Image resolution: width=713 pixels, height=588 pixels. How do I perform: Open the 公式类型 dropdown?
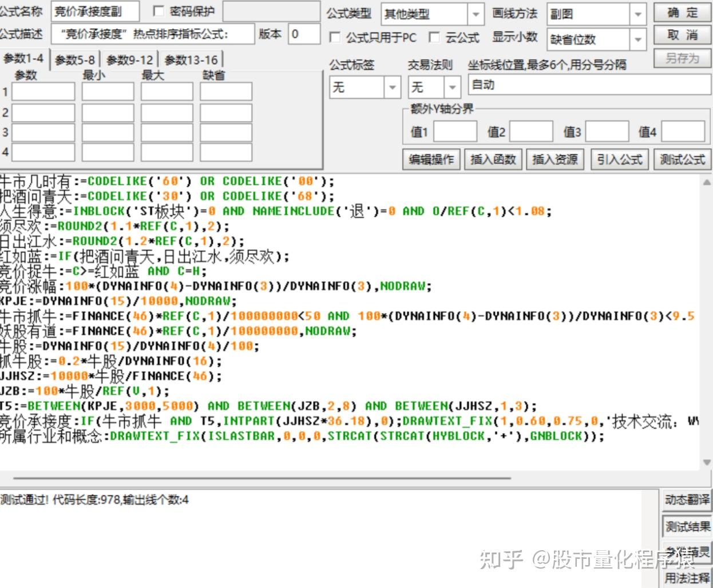click(x=476, y=14)
